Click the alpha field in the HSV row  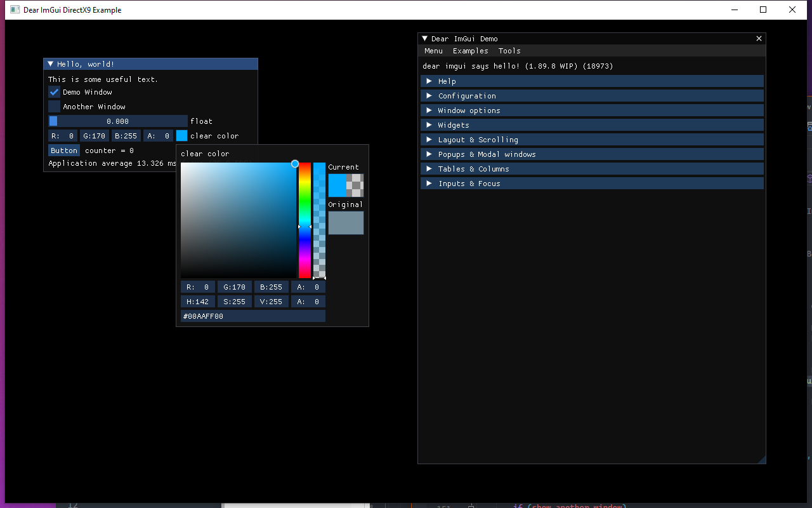[308, 302]
